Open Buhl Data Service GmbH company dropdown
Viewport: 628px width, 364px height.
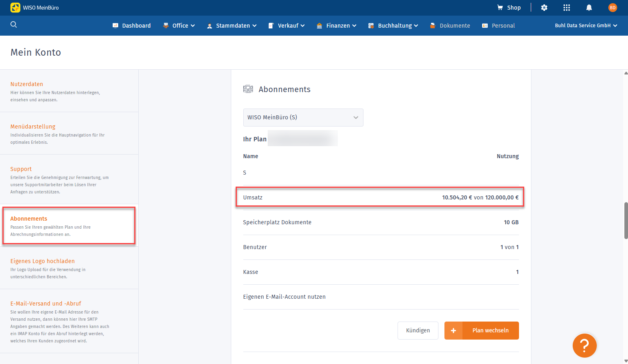(x=586, y=26)
